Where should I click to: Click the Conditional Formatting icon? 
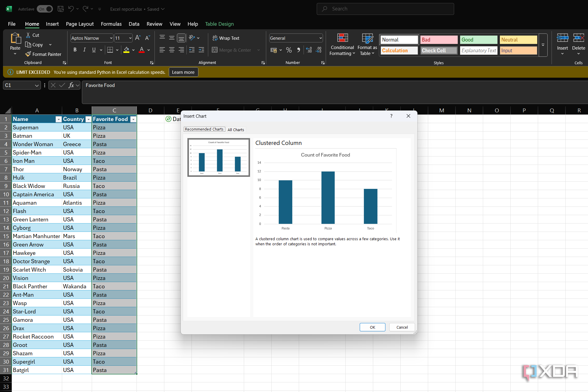(x=342, y=38)
